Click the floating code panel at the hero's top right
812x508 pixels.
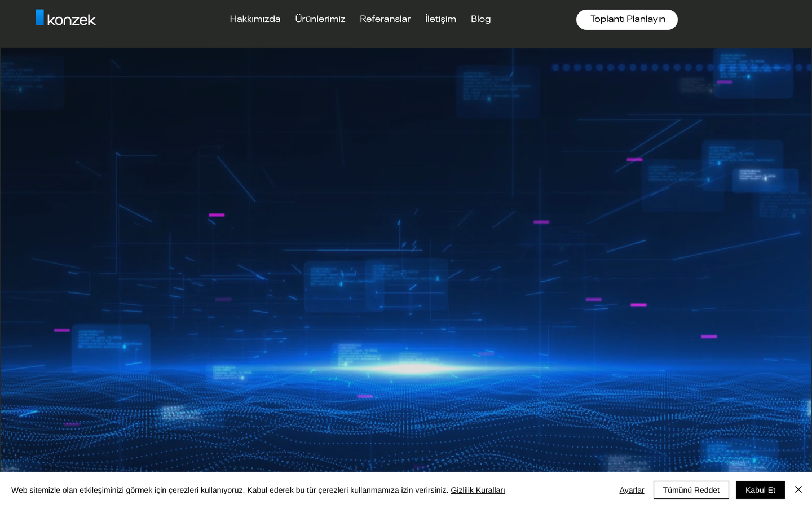click(x=753, y=73)
